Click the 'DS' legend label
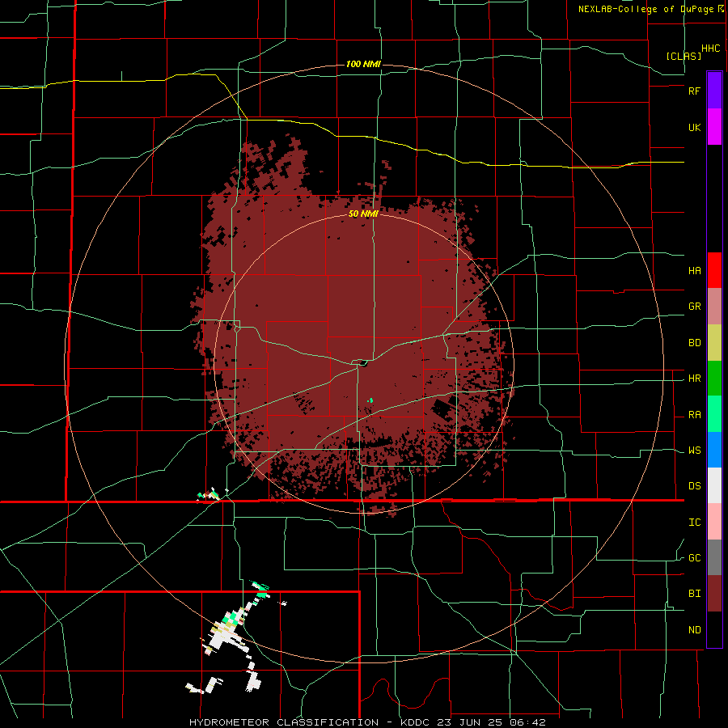Image resolution: width=728 pixels, height=728 pixels. point(694,486)
